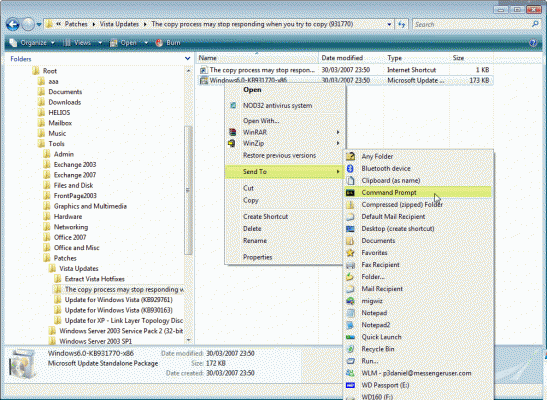Viewport: 547px width, 400px height.
Task: Sort by Date modified column header
Action: coord(351,58)
